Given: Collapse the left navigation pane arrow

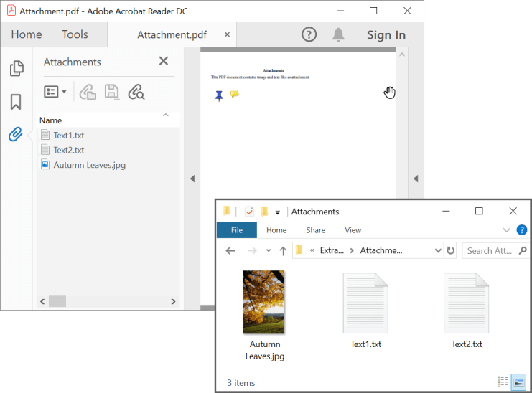Looking at the screenshot, I should 192,179.
